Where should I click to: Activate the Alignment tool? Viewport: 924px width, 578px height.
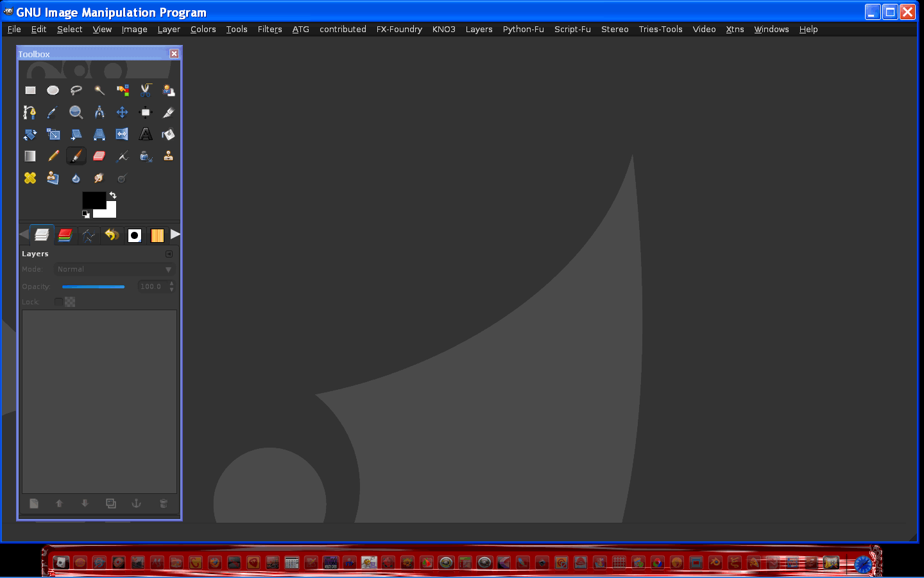tap(146, 112)
